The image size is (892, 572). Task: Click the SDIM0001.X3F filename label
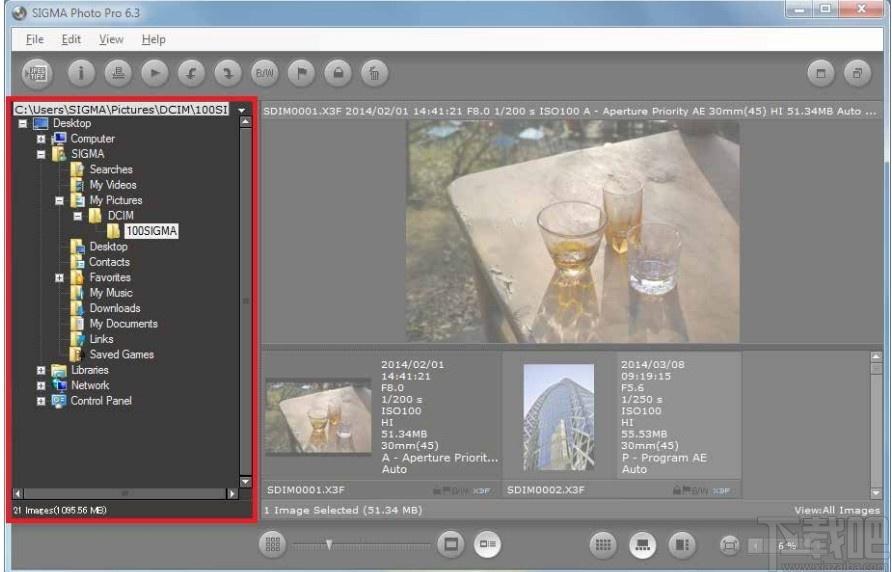pos(306,490)
